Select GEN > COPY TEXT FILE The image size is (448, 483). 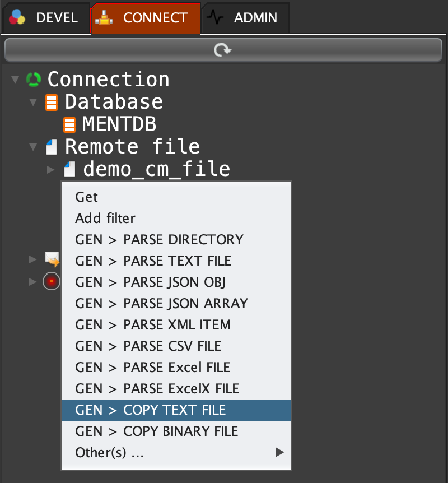point(150,410)
